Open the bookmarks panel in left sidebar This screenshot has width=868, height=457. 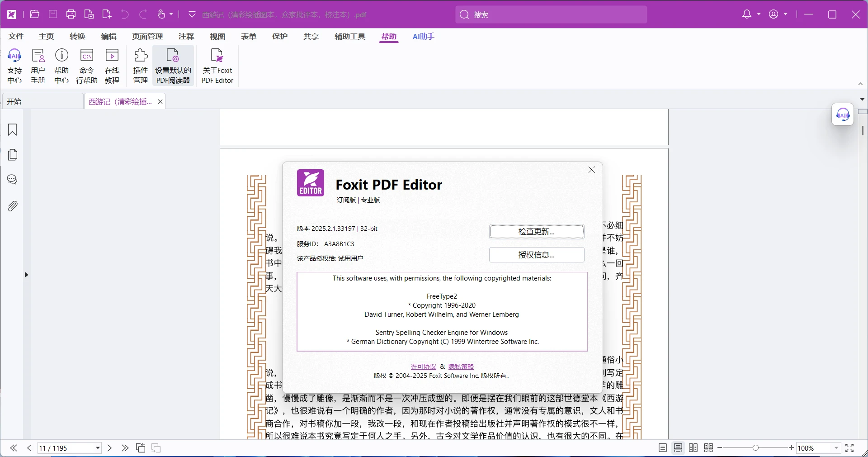[13, 130]
